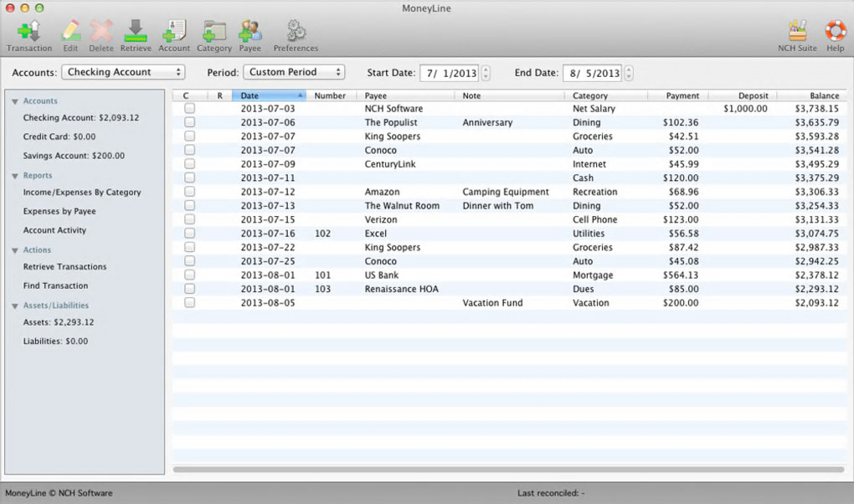
Task: Click the Find Transaction action
Action: tap(55, 286)
